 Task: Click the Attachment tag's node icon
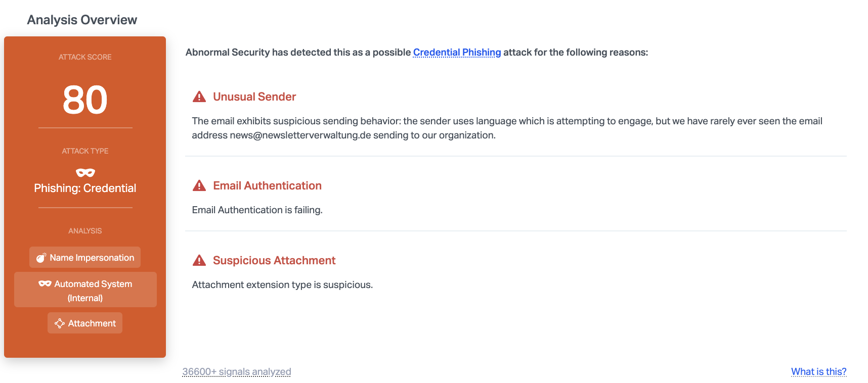click(60, 323)
